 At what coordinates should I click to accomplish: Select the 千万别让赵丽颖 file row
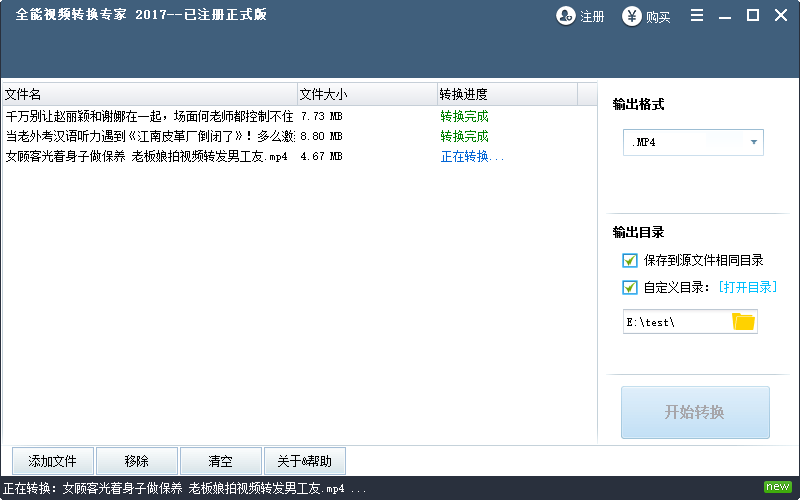[x=299, y=116]
